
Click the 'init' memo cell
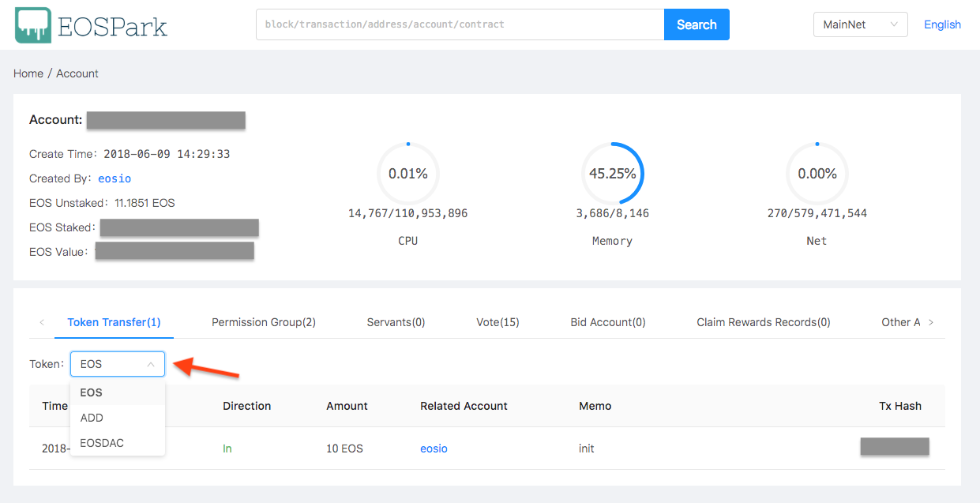tap(587, 449)
